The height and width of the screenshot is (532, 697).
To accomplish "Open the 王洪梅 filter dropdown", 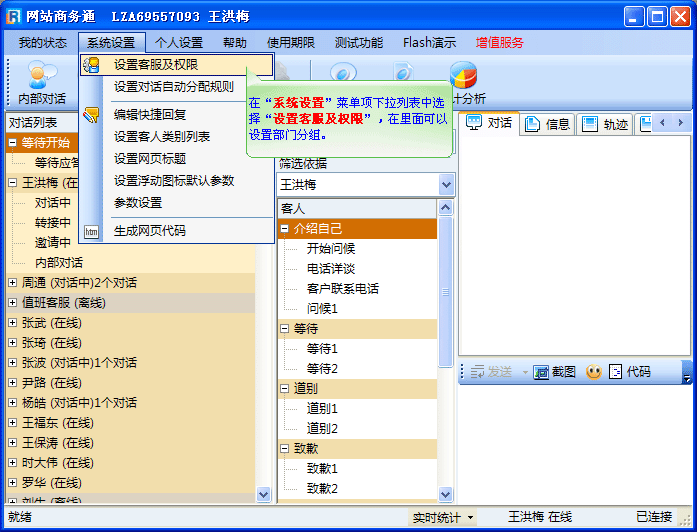I will (x=446, y=185).
